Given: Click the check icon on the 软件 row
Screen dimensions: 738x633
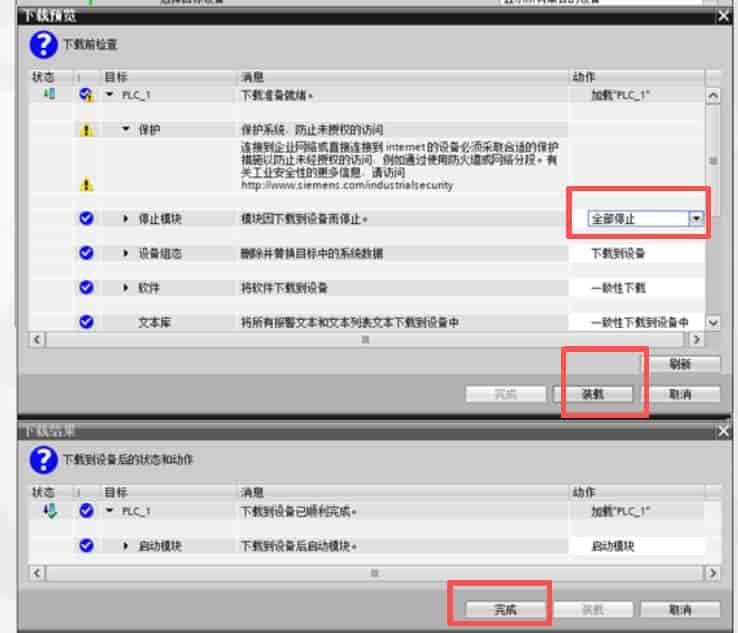Looking at the screenshot, I should [x=86, y=288].
